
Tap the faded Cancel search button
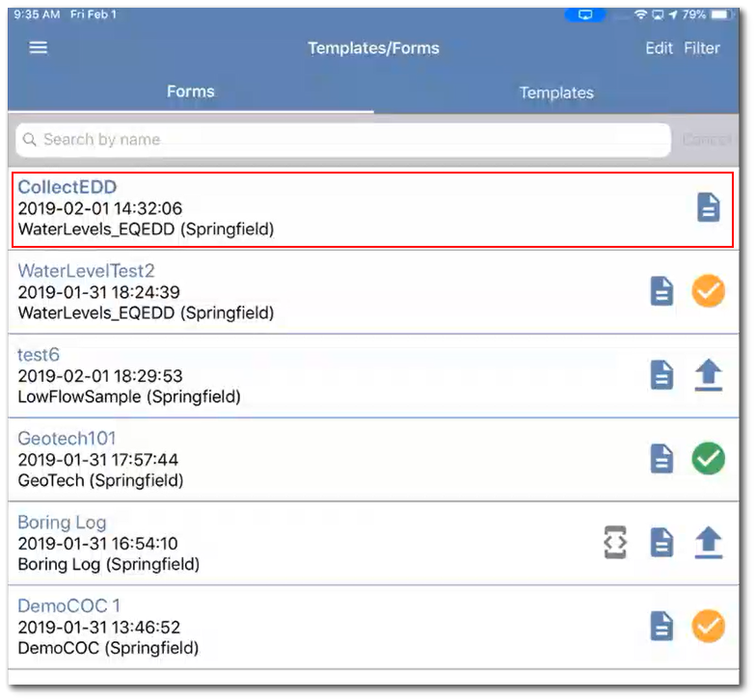point(707,140)
